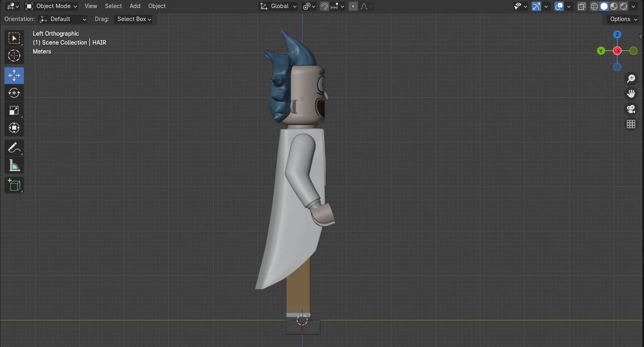Click the Add Cube tool

[x=14, y=185]
